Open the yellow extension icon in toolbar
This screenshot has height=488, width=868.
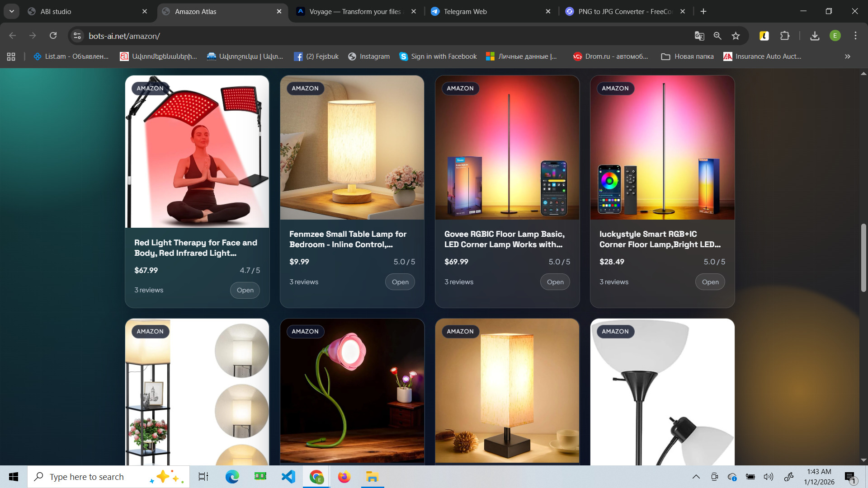(764, 36)
